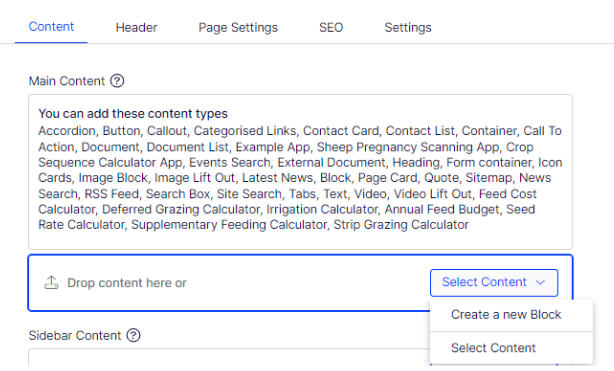Select the active Content tab
Image resolution: width=614 pixels, height=371 pixels.
[x=51, y=27]
